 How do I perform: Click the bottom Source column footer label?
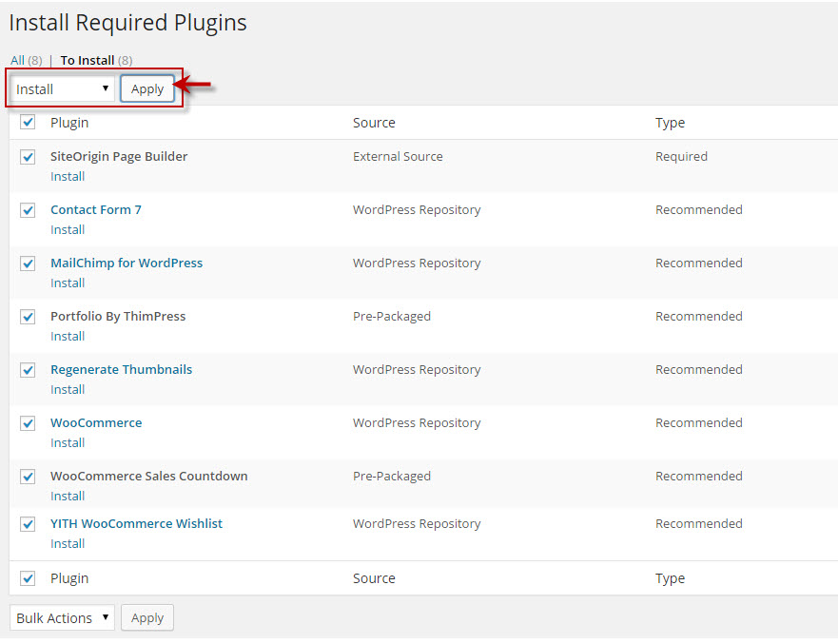tap(374, 578)
